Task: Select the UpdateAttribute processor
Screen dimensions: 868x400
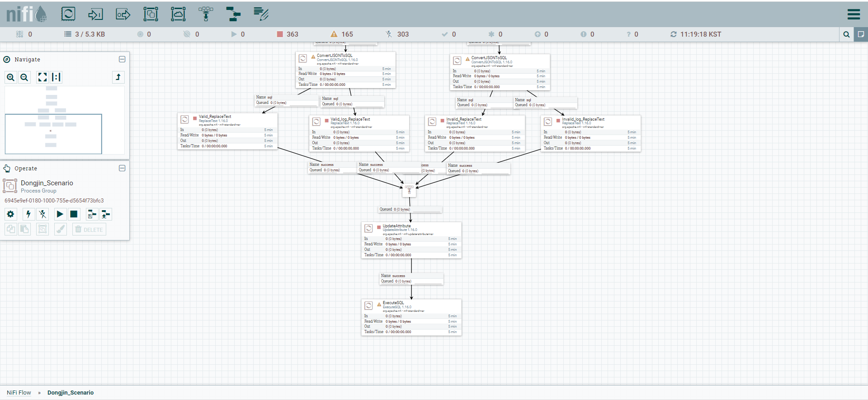Action: (411, 240)
